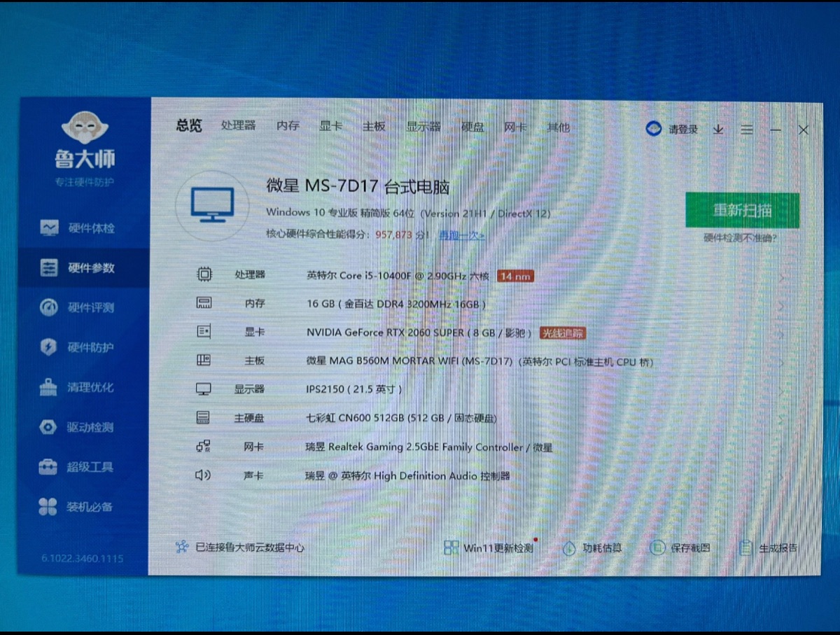The image size is (840, 635).
Task: Open 装机必备 essentials section
Action: pyautogui.click(x=77, y=507)
